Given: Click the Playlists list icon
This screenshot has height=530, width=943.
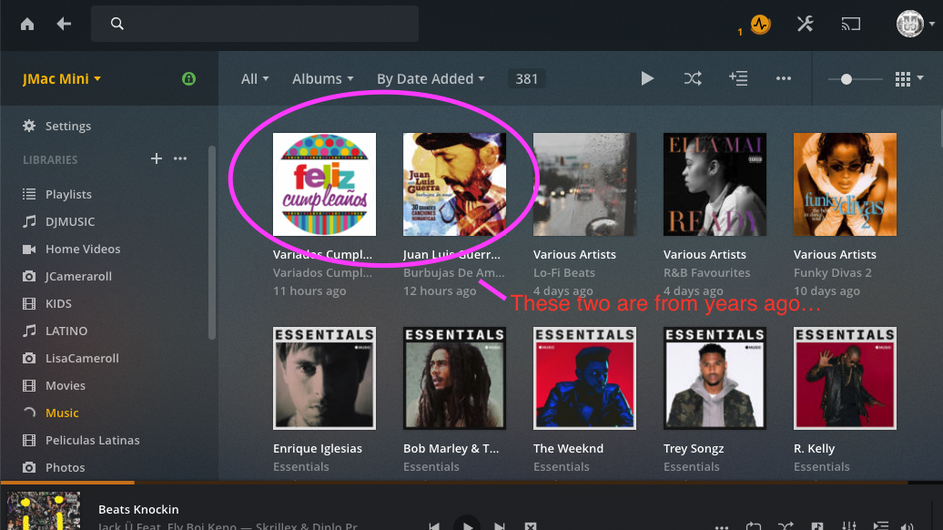Looking at the screenshot, I should click(29, 194).
